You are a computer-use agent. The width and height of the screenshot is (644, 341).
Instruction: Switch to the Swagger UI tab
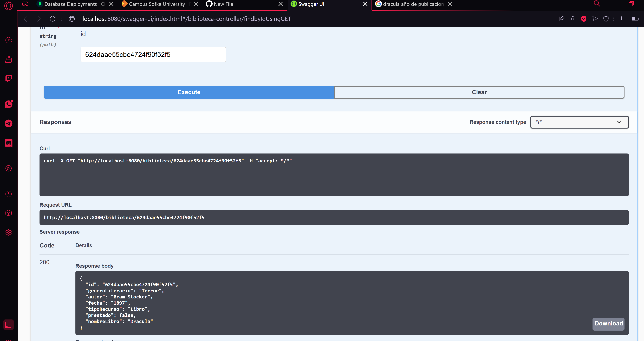coord(311,4)
